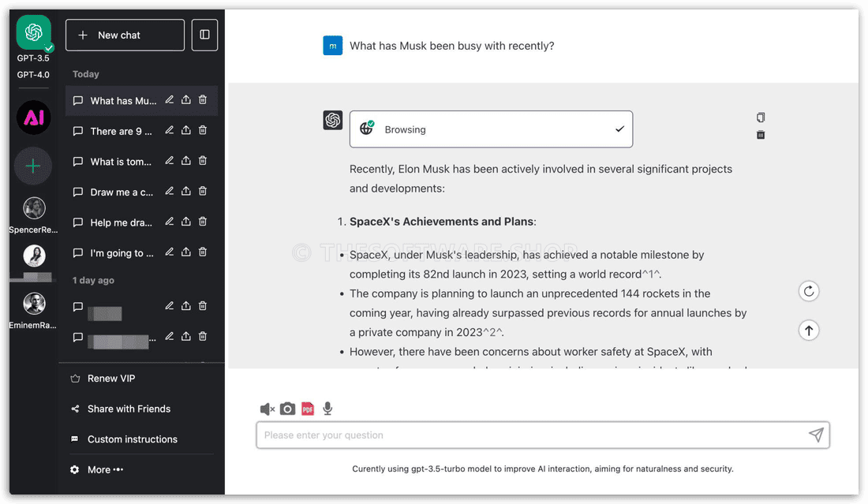Delete the assistant response message

tap(761, 135)
